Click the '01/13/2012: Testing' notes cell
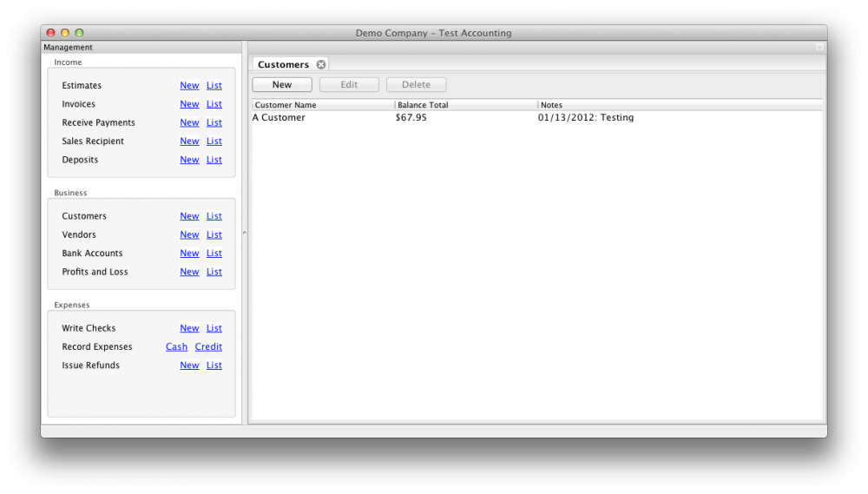Viewport: 868px width, 494px height. (586, 117)
